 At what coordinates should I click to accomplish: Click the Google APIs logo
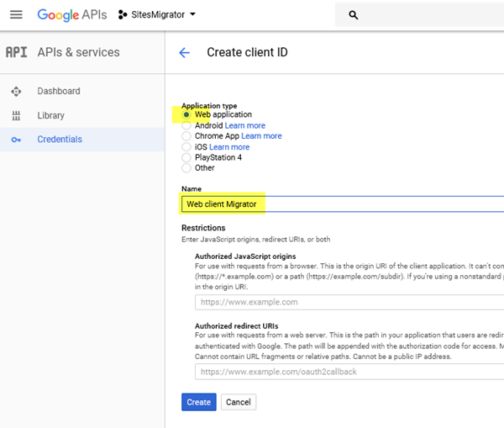[x=71, y=14]
